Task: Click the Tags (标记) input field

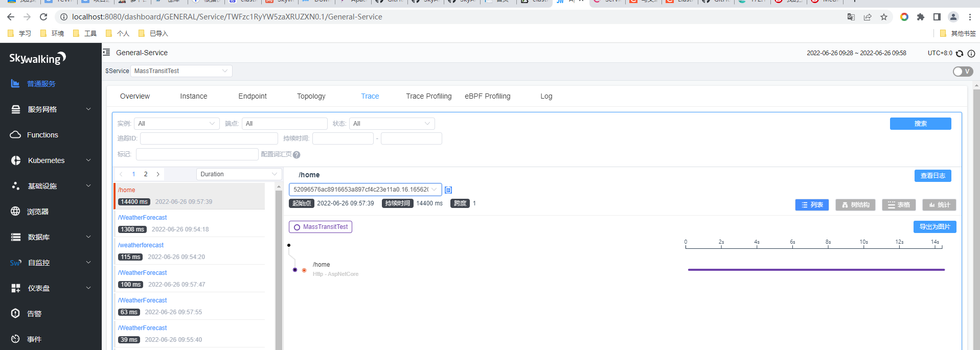Action: coord(197,154)
